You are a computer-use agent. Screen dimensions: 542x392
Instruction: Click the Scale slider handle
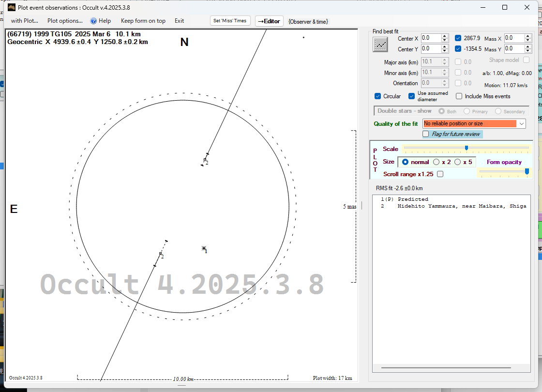coord(466,148)
